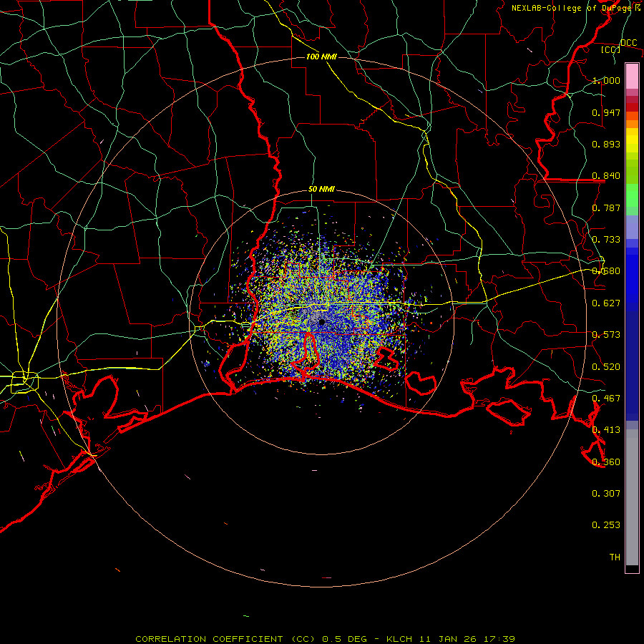Click the 0.947 scale value
This screenshot has width=644, height=644.
point(606,112)
